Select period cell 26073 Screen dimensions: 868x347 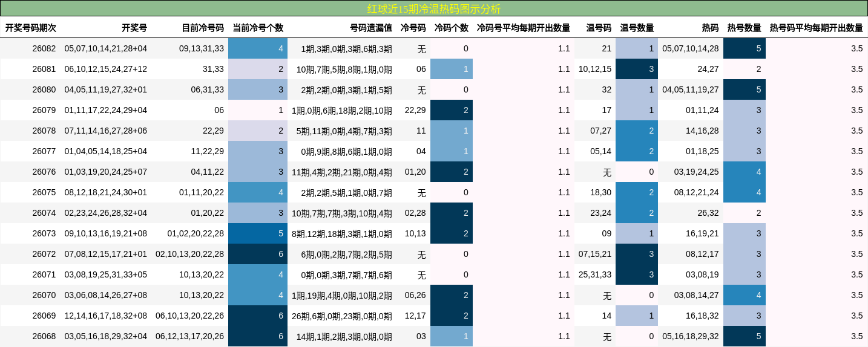click(x=44, y=233)
